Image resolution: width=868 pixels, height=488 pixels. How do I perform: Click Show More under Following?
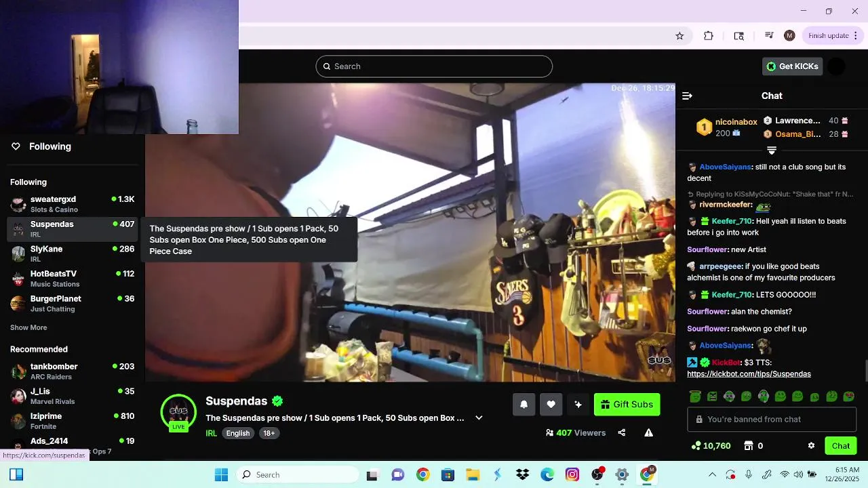[x=28, y=327]
